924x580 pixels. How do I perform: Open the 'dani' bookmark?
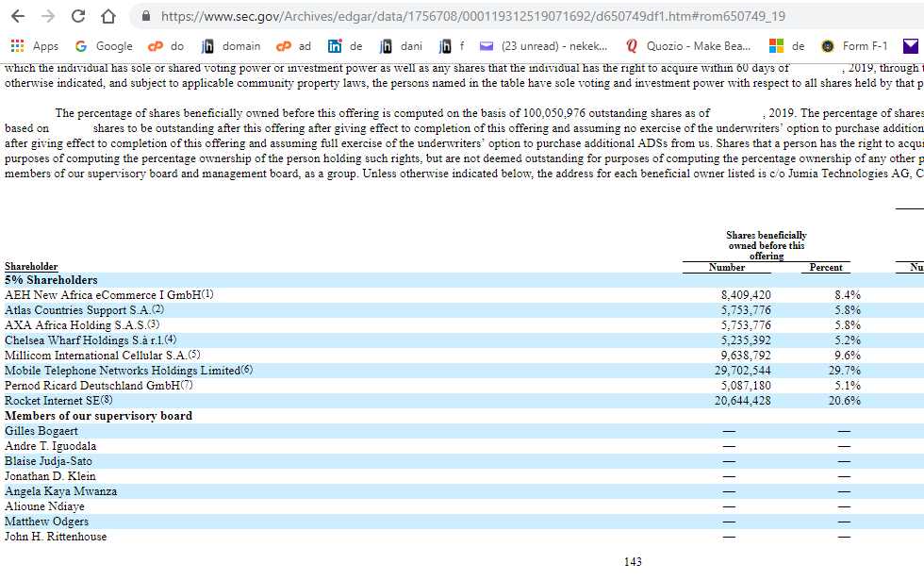point(401,46)
